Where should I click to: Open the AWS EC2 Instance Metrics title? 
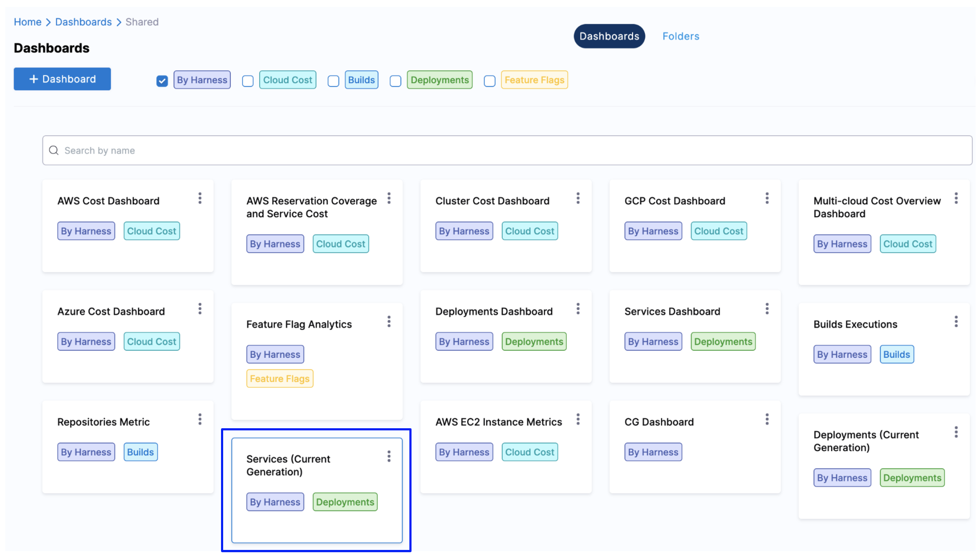499,422
